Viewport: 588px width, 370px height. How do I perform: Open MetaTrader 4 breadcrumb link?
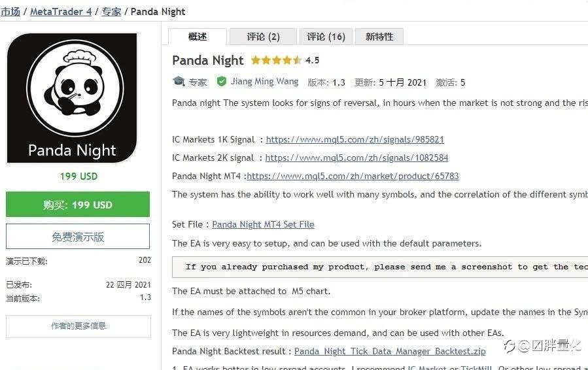tap(61, 11)
